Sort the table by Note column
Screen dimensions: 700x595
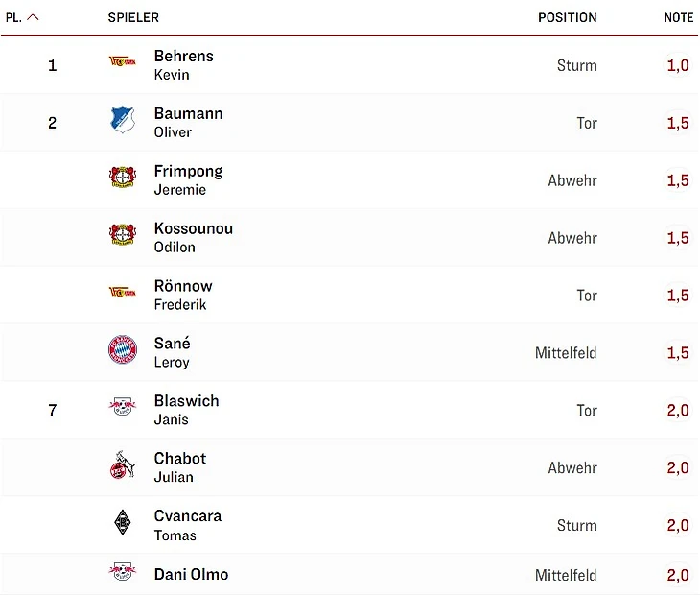(x=678, y=17)
